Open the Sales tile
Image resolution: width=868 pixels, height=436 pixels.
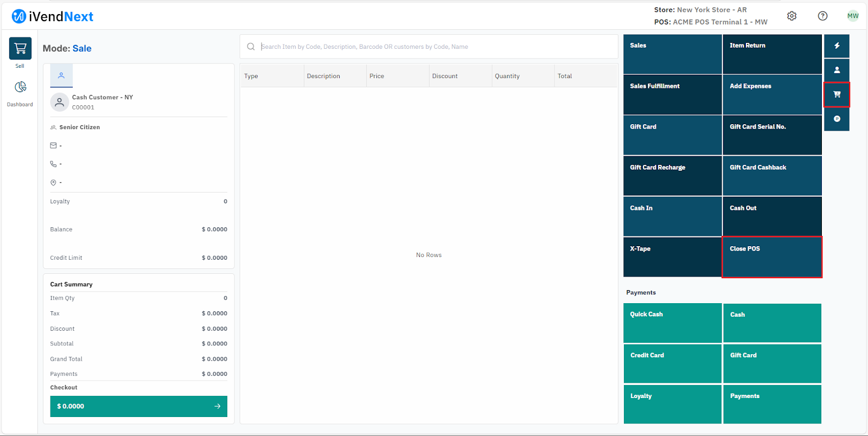pyautogui.click(x=673, y=54)
